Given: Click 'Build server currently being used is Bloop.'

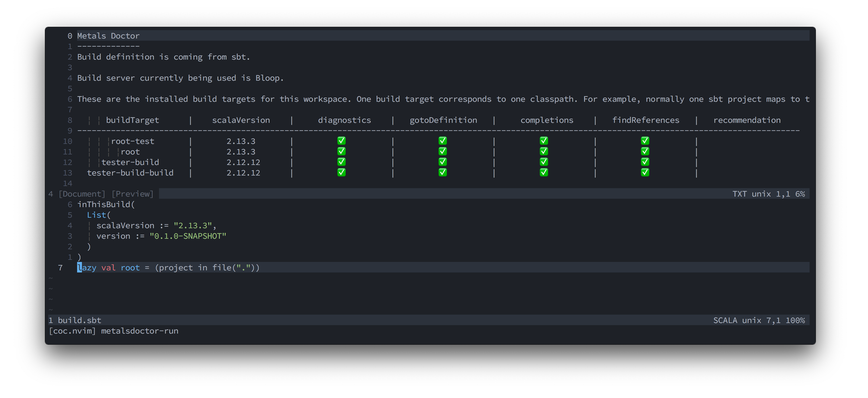Looking at the screenshot, I should point(180,78).
